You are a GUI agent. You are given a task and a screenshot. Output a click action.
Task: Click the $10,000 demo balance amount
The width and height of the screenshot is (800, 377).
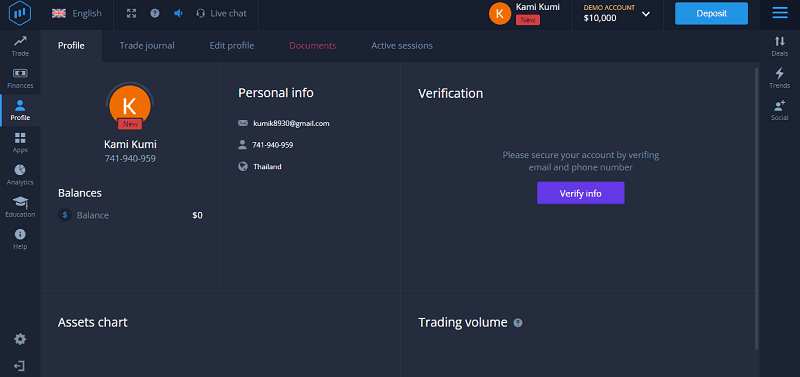[600, 18]
